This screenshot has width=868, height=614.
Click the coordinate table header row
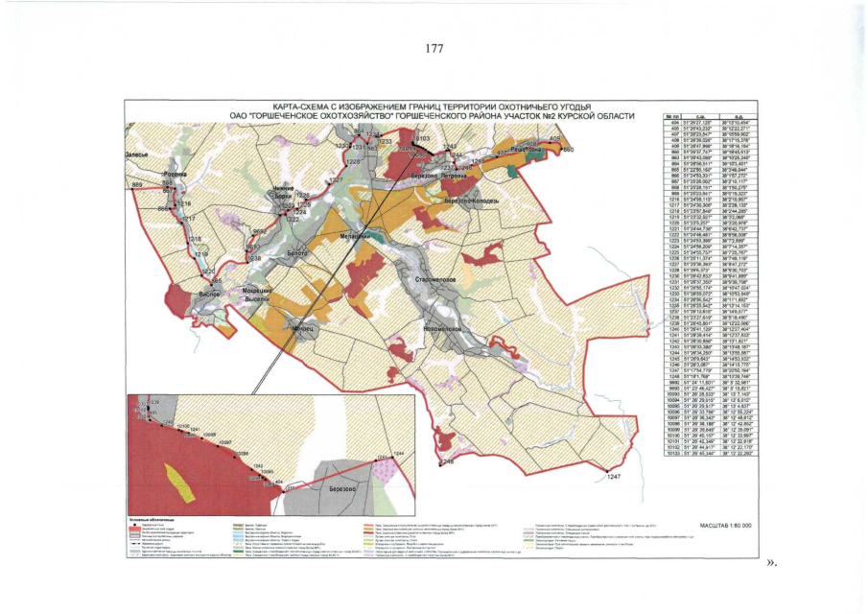pos(706,115)
